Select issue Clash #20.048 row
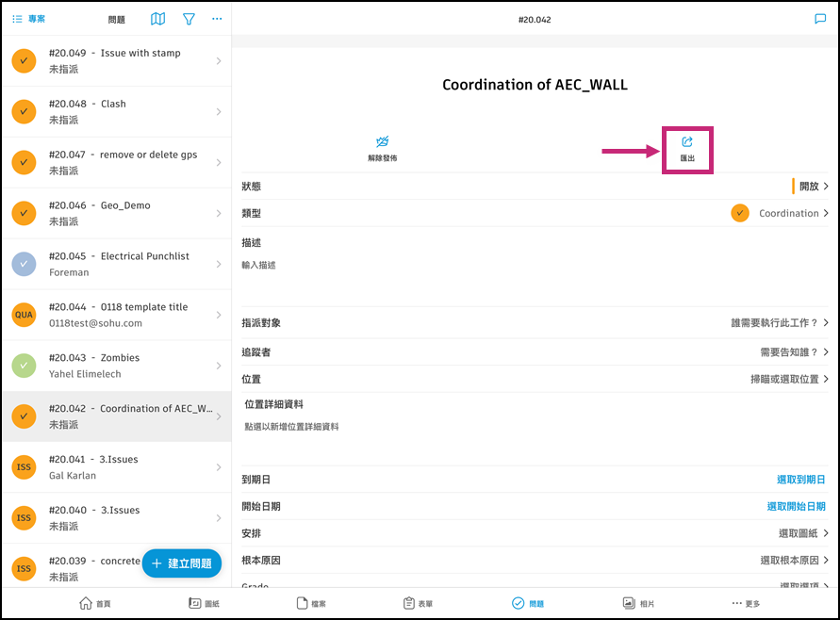This screenshot has width=840, height=620. tap(117, 112)
